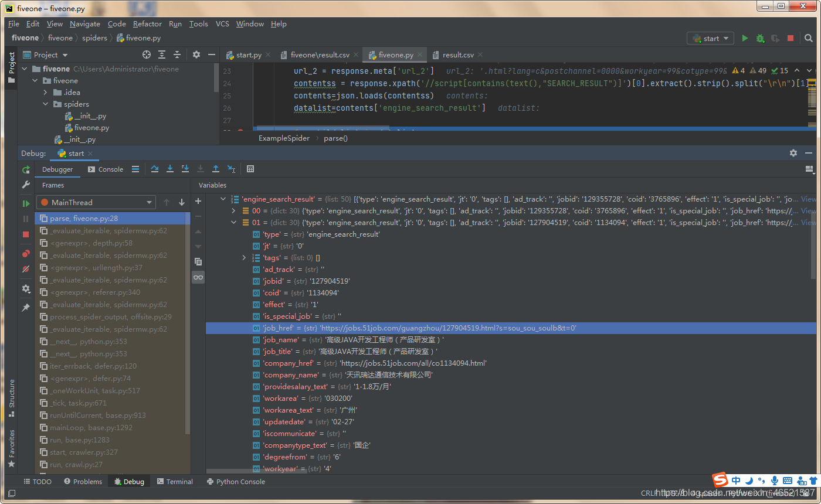
Task: Toggle Show Watches glasses icon
Action: (x=198, y=277)
